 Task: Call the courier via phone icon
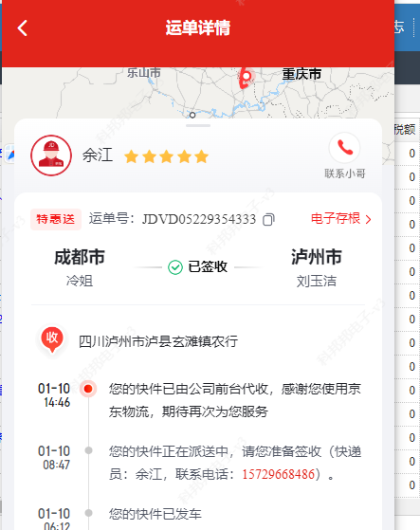tap(345, 148)
